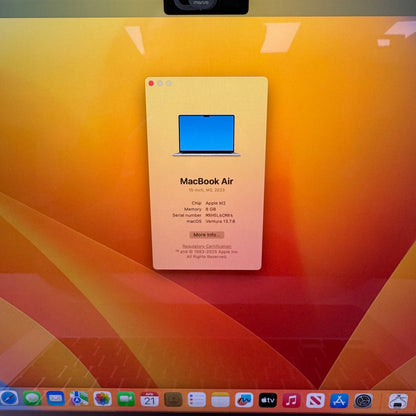
Task: Open the Regulatory Certification link
Action: (207, 246)
